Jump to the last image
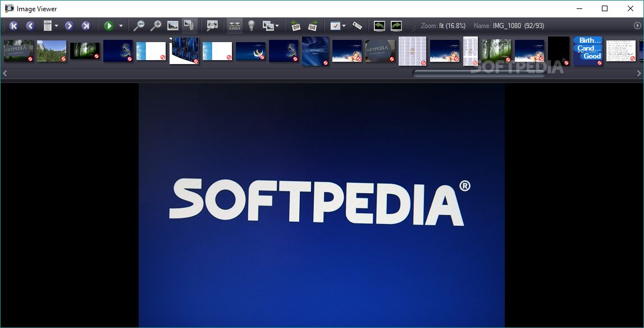The width and height of the screenshot is (644, 328). tap(85, 26)
